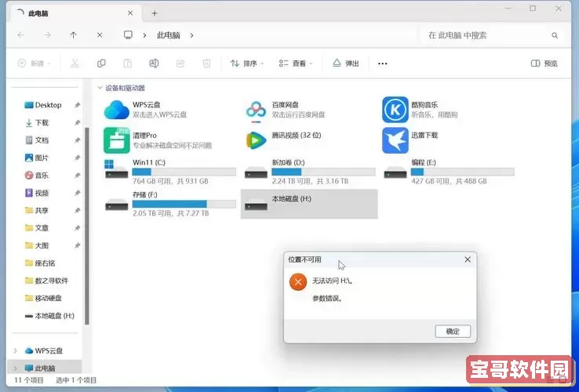This screenshot has height=392, width=579.
Task: Click the Rename toolbar icon
Action: point(154,64)
